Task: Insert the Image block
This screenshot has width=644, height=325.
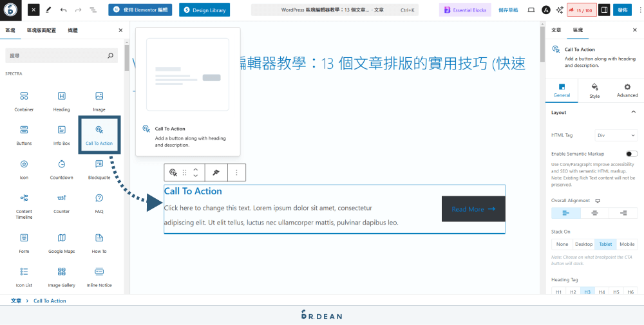Action: (x=99, y=101)
